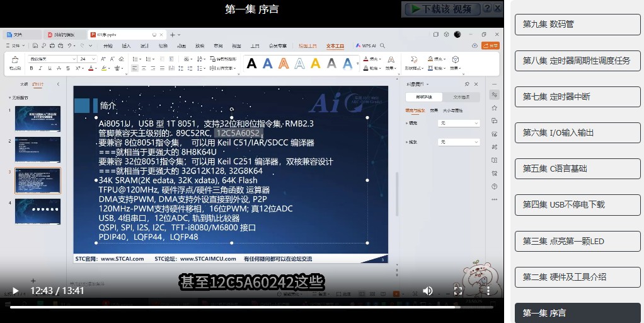The image size is (644, 323).
Task: Apply the black A WordArt style
Action: pos(251,63)
